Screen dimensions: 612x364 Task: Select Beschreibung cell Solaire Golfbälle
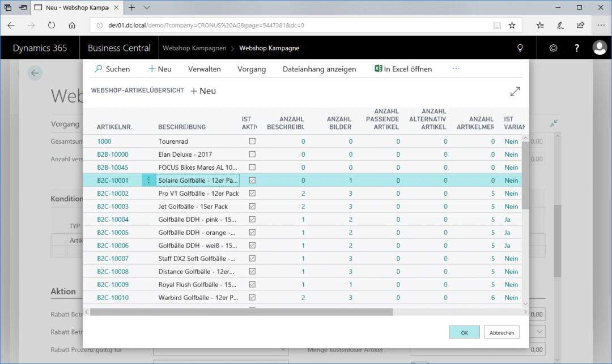point(198,180)
